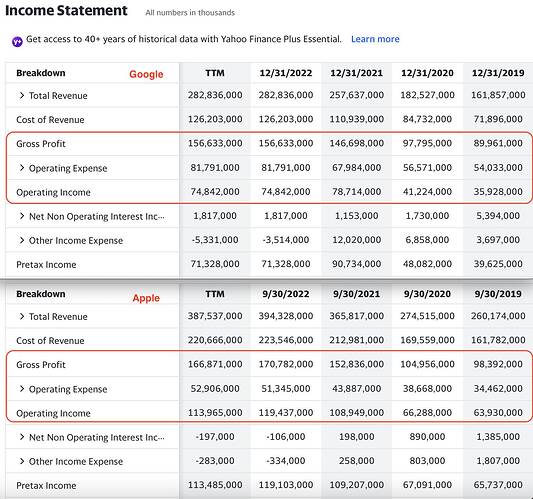
Task: Click the value 67,984,000
Action: click(357, 168)
